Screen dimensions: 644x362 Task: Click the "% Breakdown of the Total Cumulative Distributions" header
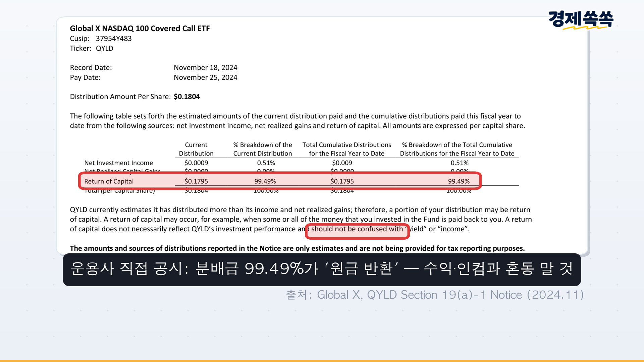[x=457, y=149]
